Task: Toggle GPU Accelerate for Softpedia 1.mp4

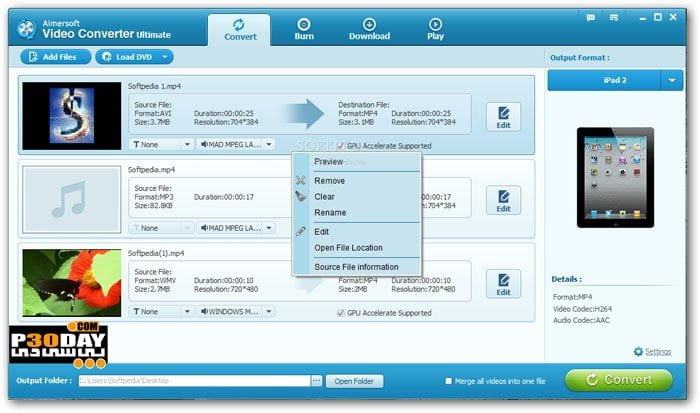Action: click(x=341, y=146)
